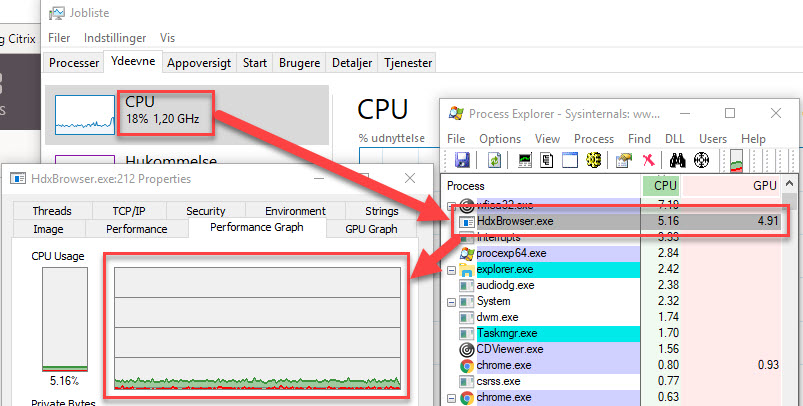Click the Process Explorer title bar app icon

pos(456,113)
